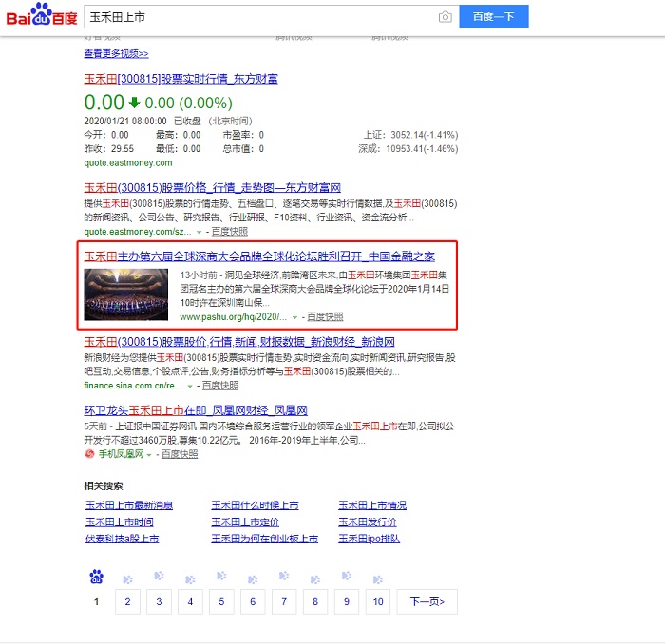
Task: Click 下一页> next page button
Action: click(427, 601)
